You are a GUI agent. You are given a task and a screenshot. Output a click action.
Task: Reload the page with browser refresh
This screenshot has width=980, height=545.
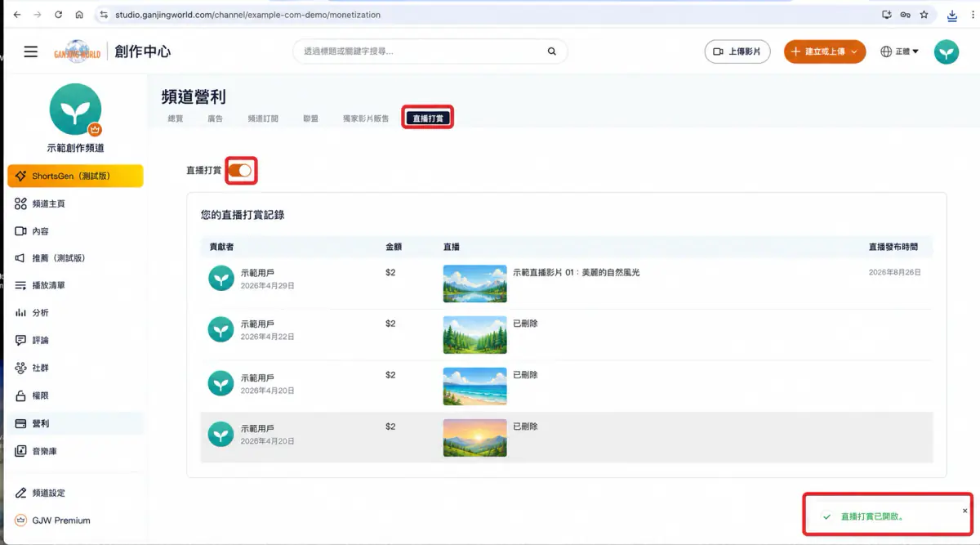point(58,15)
